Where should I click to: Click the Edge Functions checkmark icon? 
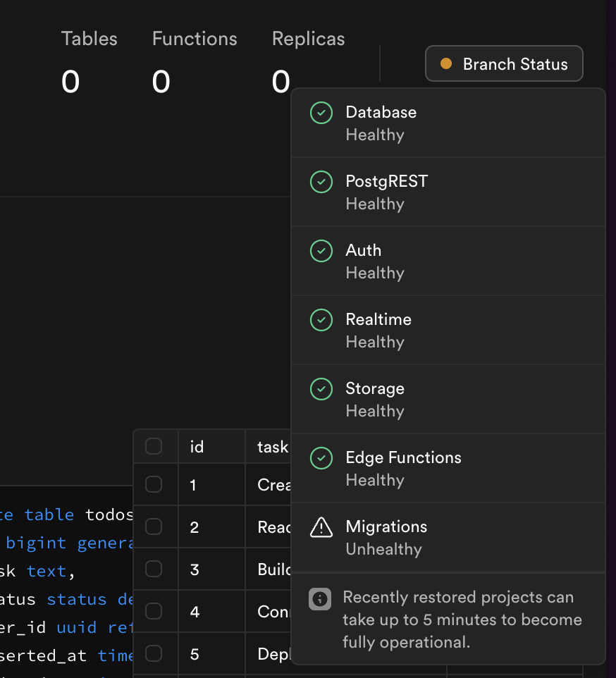coord(321,458)
